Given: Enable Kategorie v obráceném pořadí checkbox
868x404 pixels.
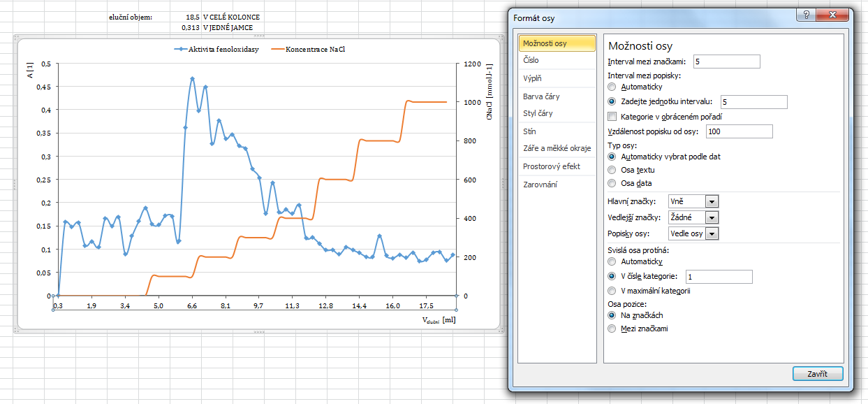Looking at the screenshot, I should [x=613, y=116].
